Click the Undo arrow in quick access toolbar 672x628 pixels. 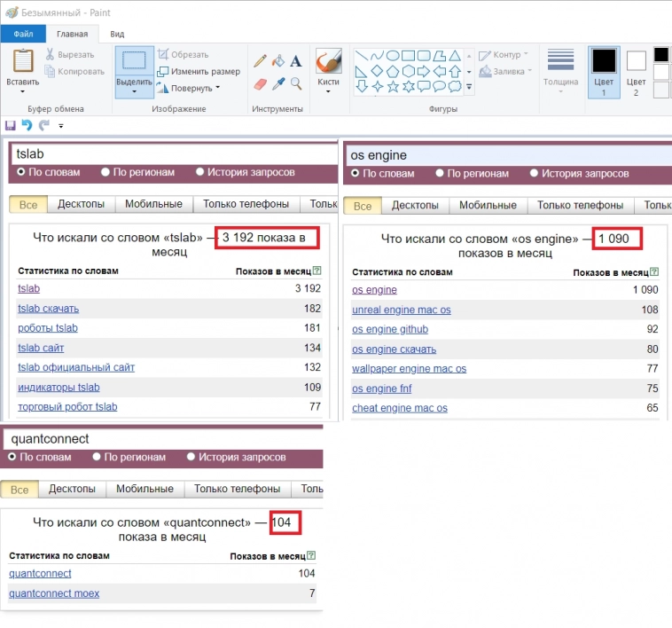(27, 126)
